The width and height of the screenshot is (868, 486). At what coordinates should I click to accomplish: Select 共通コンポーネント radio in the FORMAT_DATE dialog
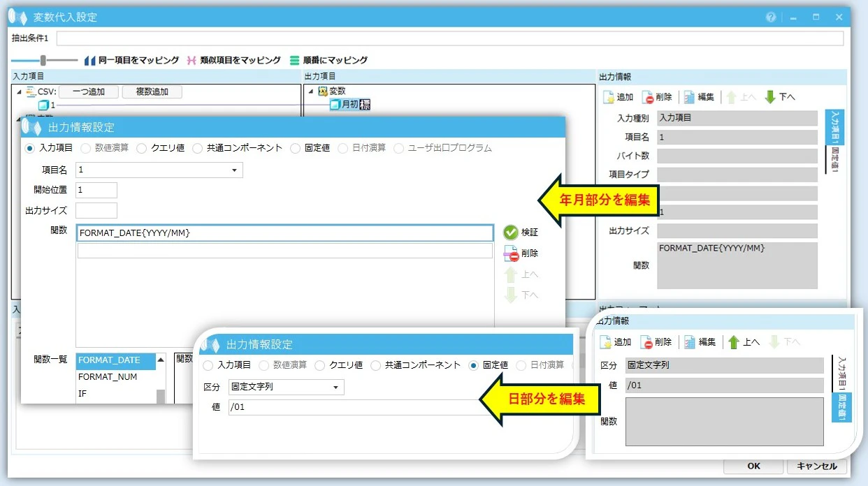pyautogui.click(x=197, y=148)
